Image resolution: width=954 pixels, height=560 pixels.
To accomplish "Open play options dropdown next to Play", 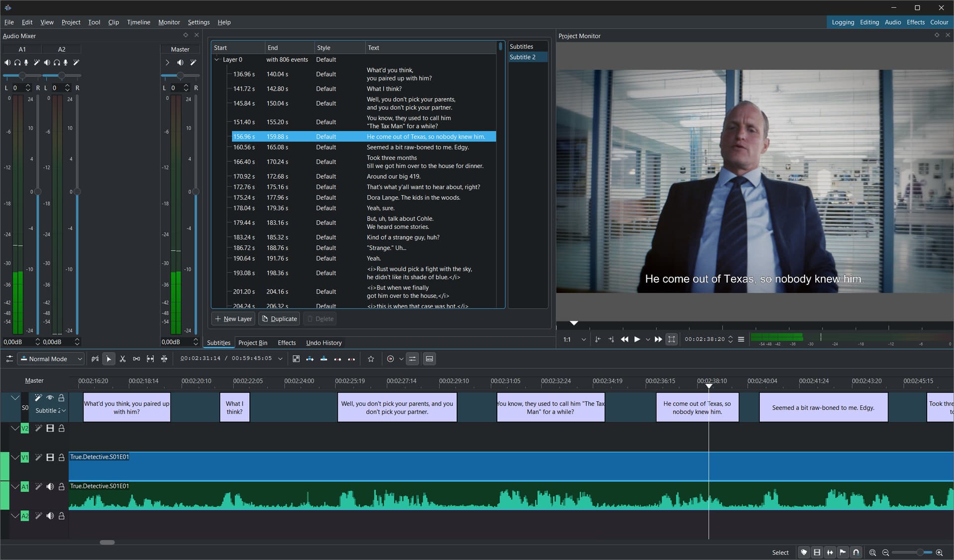I will [647, 340].
